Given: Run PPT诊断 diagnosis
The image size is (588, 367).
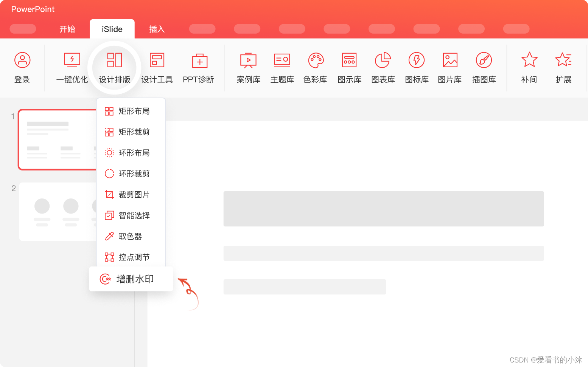Looking at the screenshot, I should pyautogui.click(x=199, y=68).
